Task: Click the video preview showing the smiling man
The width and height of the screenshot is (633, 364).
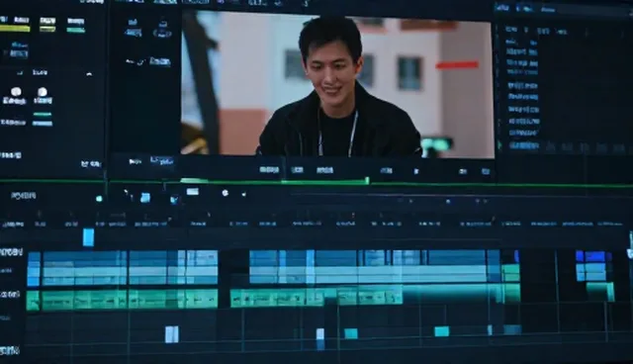Action: [337, 84]
